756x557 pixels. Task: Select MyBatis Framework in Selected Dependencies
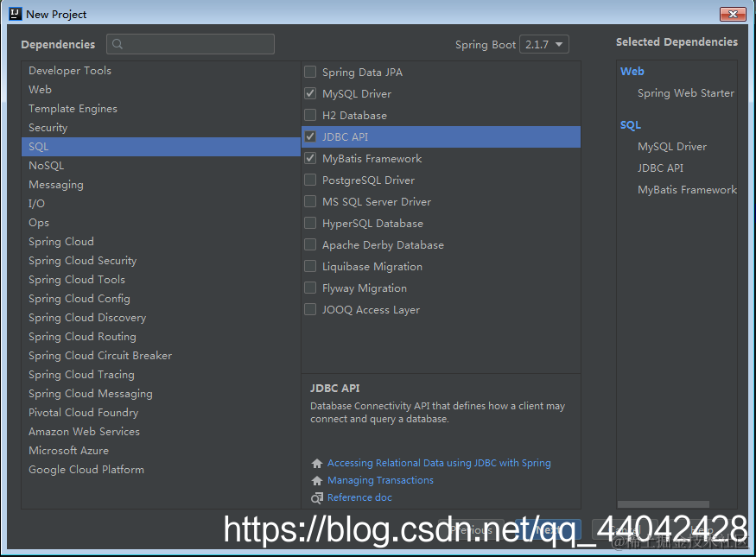coord(687,190)
